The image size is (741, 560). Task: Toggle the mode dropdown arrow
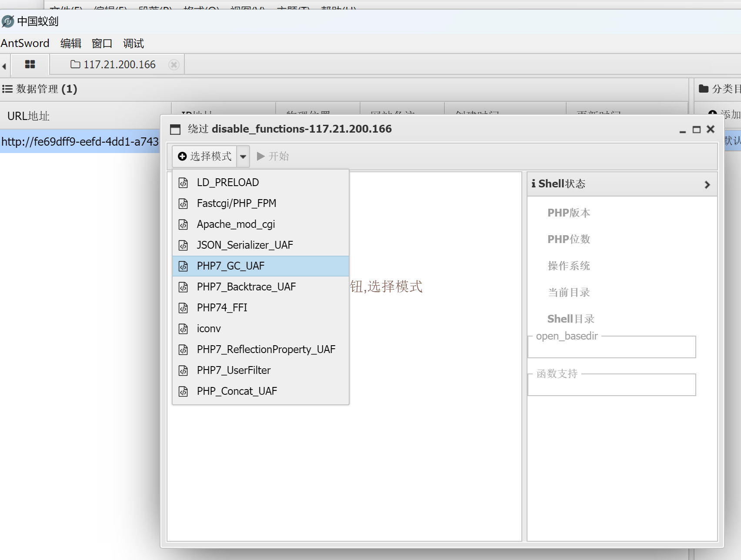(243, 156)
